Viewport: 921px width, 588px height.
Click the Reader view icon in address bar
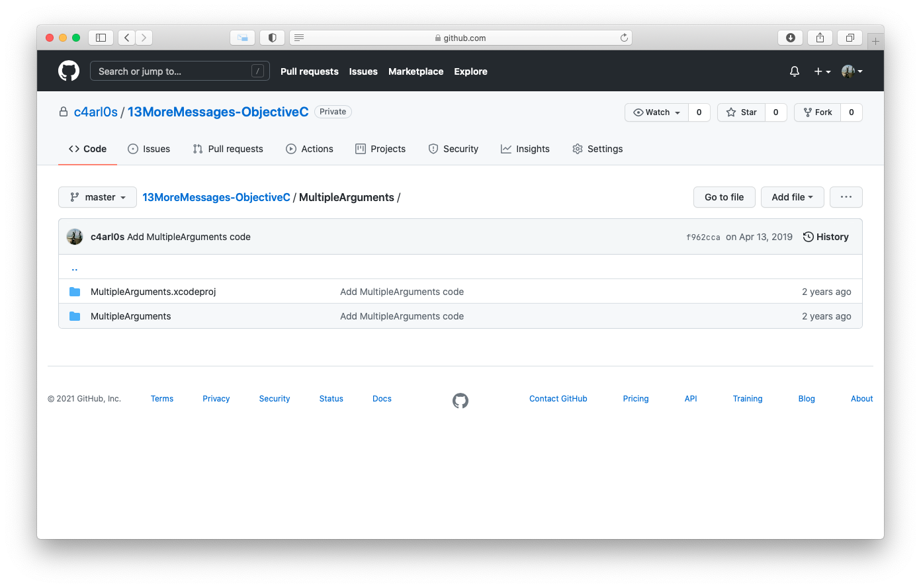[299, 38]
